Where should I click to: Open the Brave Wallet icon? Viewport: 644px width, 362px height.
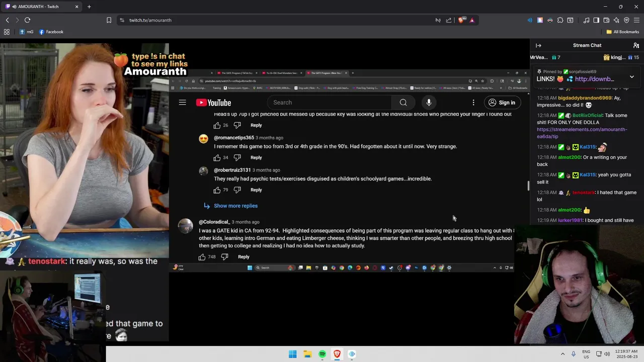pyautogui.click(x=606, y=20)
